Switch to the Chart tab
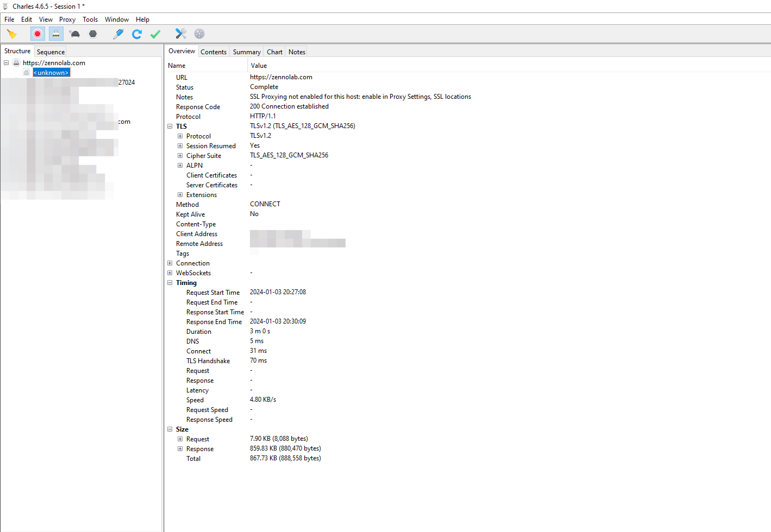Viewport: 771px width, 532px height. pyautogui.click(x=274, y=52)
